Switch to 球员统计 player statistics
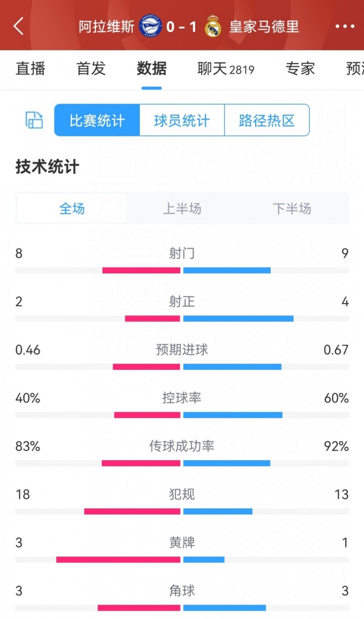This screenshot has height=619, width=364. pos(182,120)
